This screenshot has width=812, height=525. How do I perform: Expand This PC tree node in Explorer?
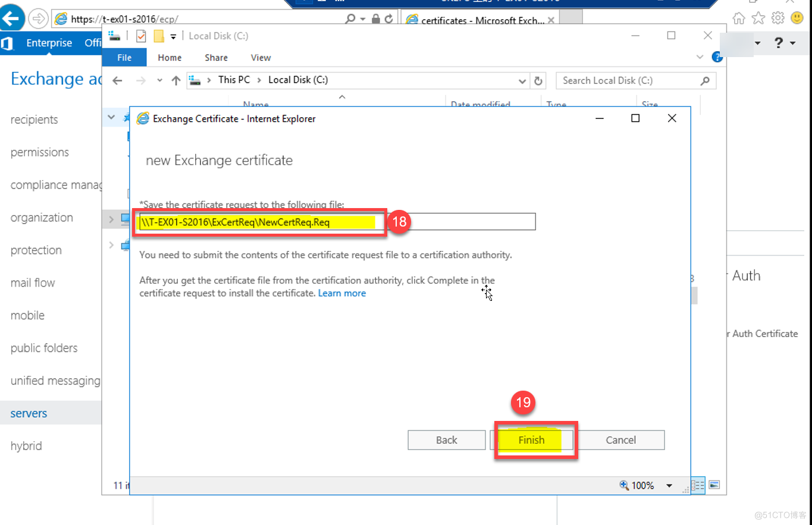click(111, 219)
